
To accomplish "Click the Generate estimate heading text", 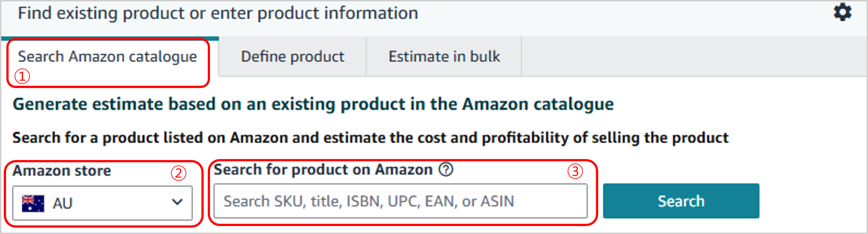I will (313, 104).
